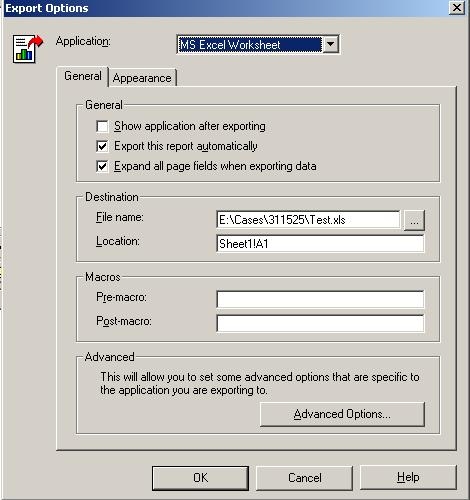The width and height of the screenshot is (470, 500).
Task: Focus the Pre-macro text box
Action: [320, 299]
